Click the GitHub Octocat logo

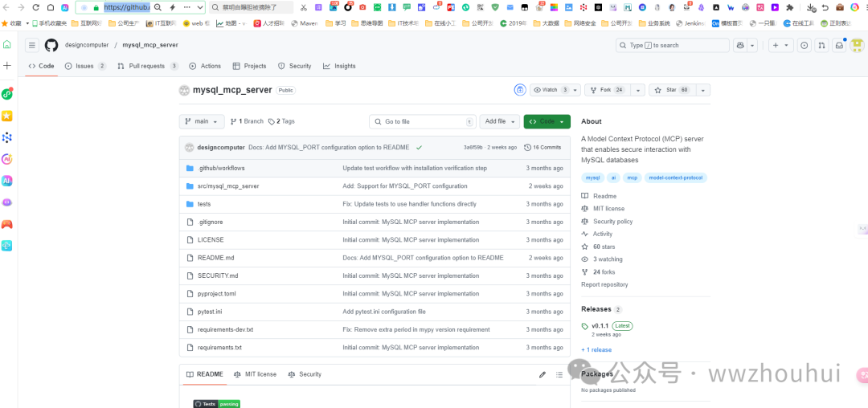click(x=51, y=45)
